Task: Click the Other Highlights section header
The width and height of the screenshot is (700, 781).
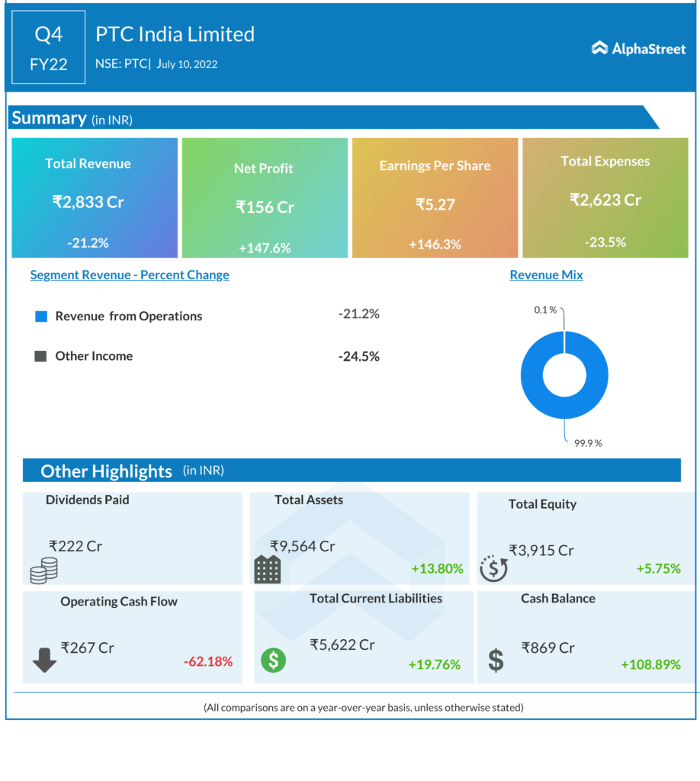Action: [x=107, y=471]
